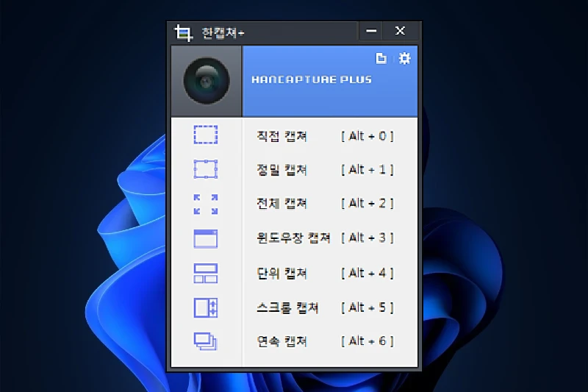Click the continuous capture stacked windows icon
This screenshot has height=392, width=588.
pos(206,341)
